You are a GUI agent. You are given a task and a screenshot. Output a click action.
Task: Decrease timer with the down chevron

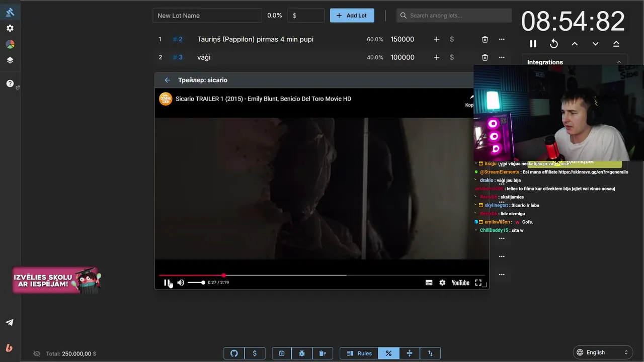pos(596,44)
